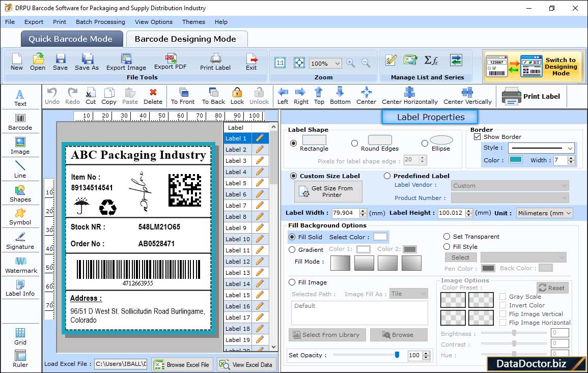Uncheck the Show Border checkbox
The height and width of the screenshot is (373, 588).
[x=477, y=136]
